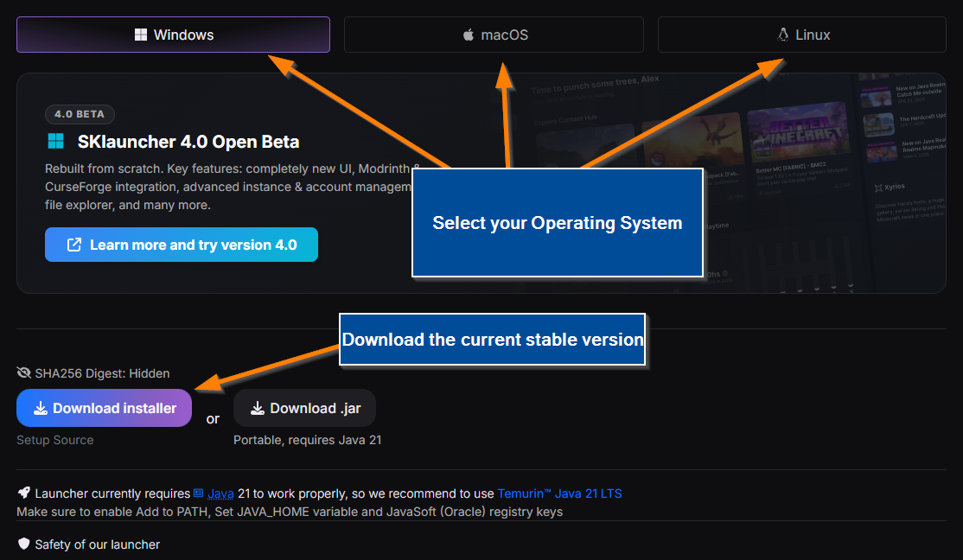963x560 pixels.
Task: Click the shield icon beside Safety of our launcher
Action: (x=24, y=544)
